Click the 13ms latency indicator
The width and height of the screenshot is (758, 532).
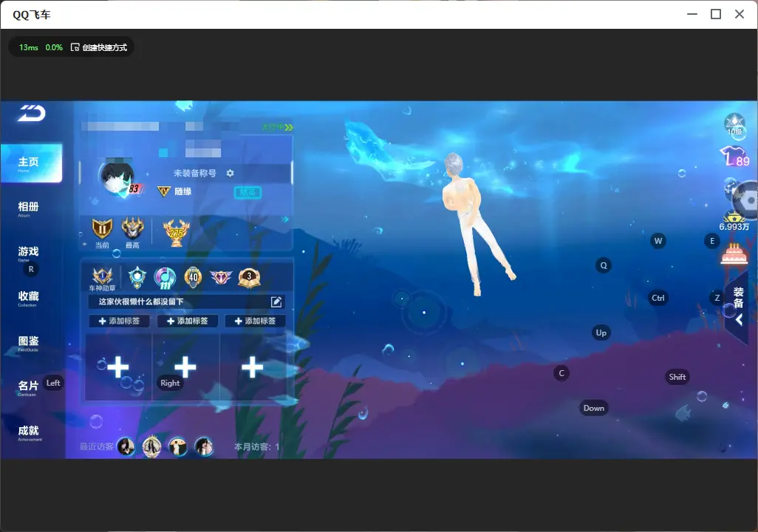[x=29, y=47]
